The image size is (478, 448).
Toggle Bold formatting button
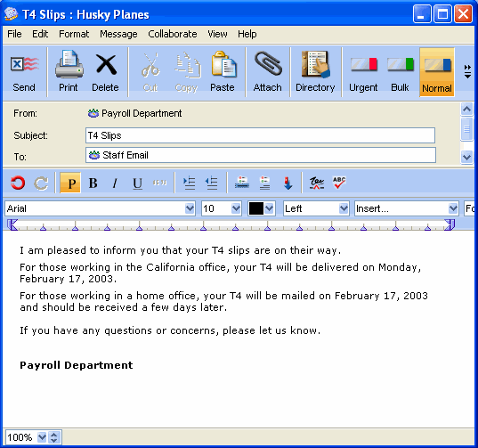[93, 183]
